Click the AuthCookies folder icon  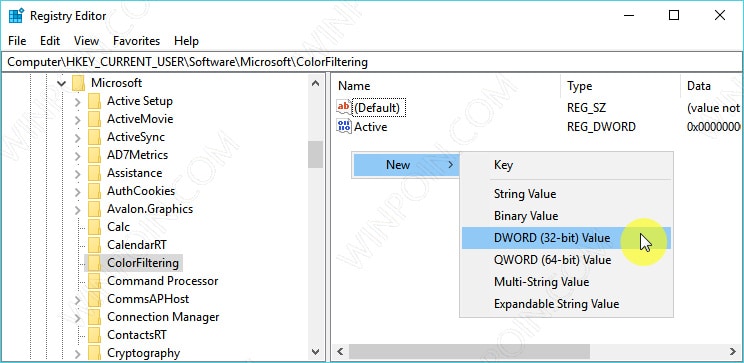tap(94, 191)
